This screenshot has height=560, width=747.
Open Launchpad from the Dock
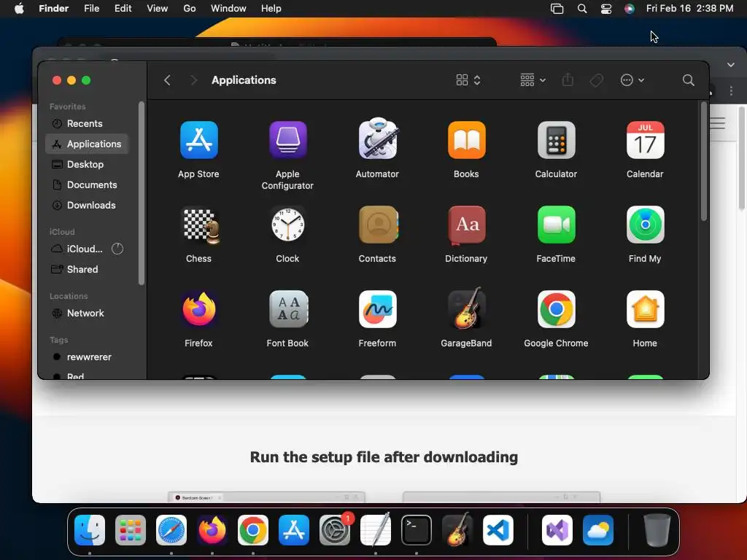coord(131,530)
